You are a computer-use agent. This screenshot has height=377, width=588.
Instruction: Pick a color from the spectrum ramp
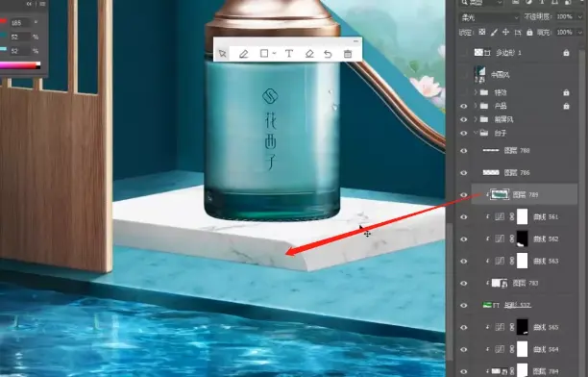click(19, 65)
